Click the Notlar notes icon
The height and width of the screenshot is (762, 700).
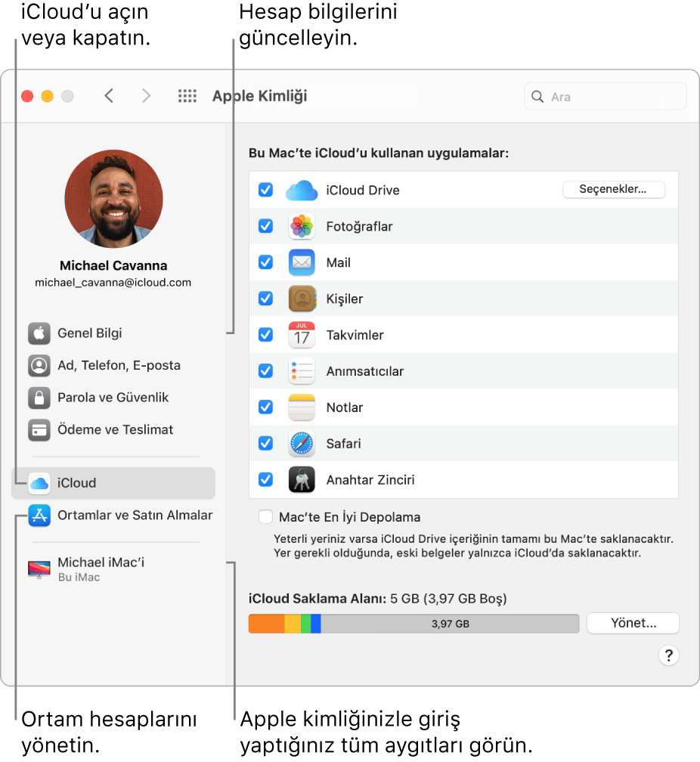coord(302,407)
